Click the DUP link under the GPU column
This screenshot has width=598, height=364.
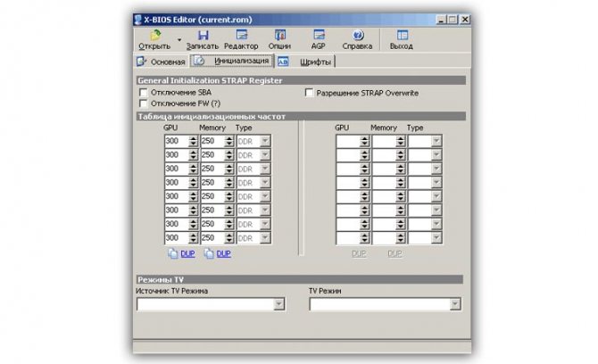(187, 253)
